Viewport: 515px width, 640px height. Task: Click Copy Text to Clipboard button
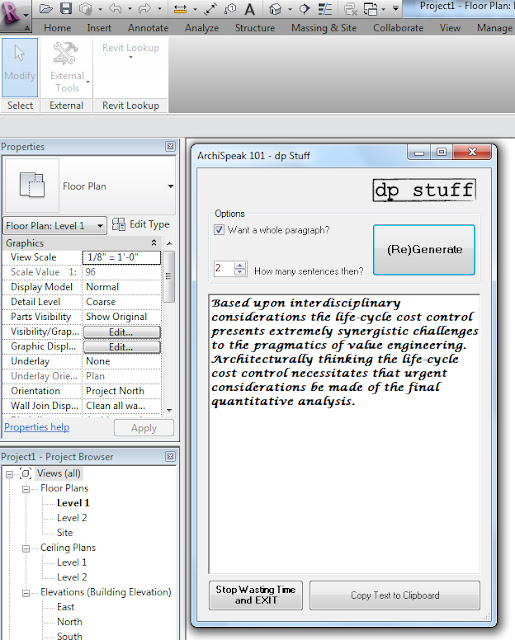pyautogui.click(x=395, y=596)
